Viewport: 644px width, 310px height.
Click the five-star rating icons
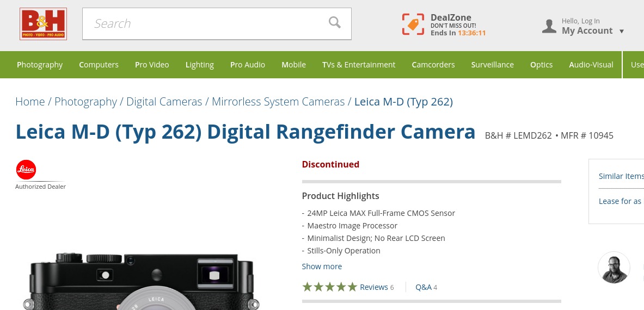(329, 287)
